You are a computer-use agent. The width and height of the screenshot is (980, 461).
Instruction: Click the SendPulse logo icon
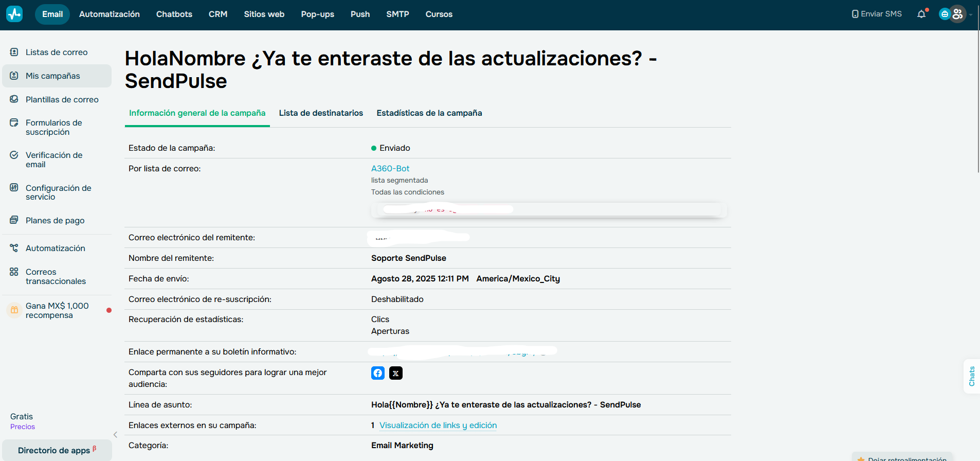(14, 14)
